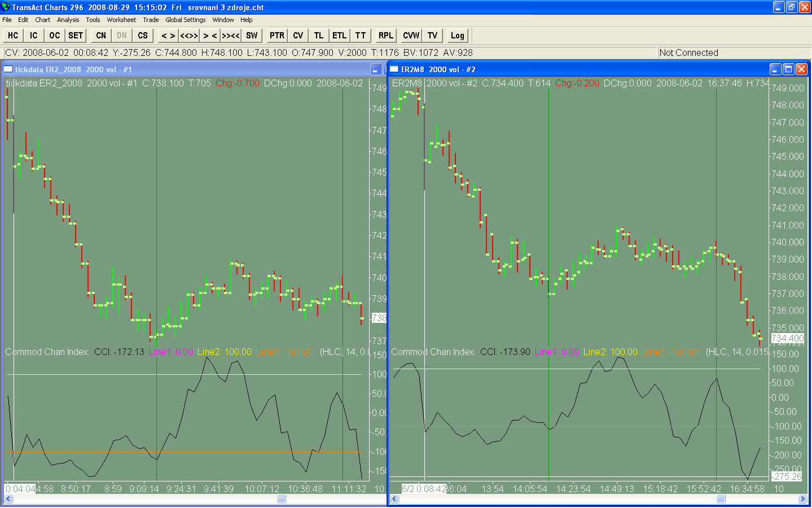Viewport: 812px width, 508px height.
Task: Click right arrow of ER2M8 chart scrollbar
Action: (802, 499)
